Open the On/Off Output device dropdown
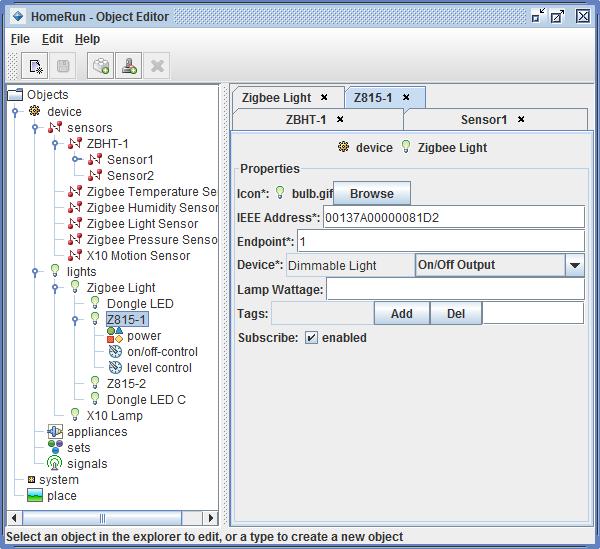Image resolution: width=600 pixels, height=549 pixels. 574,265
